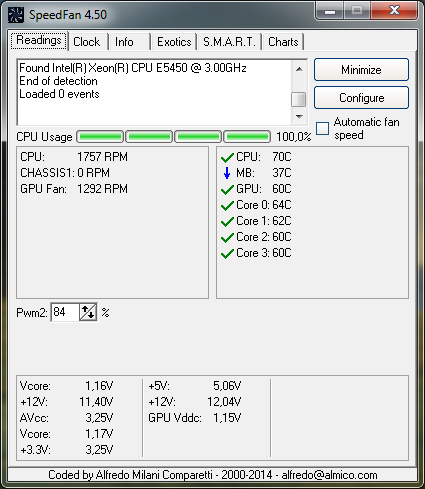Open the Configure dialog
The image size is (425, 489).
click(361, 98)
